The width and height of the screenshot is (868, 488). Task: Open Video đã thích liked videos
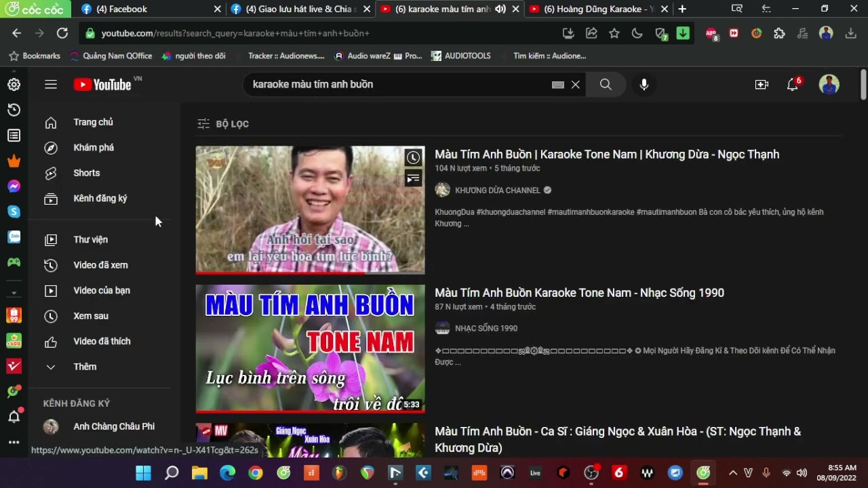pos(102,342)
